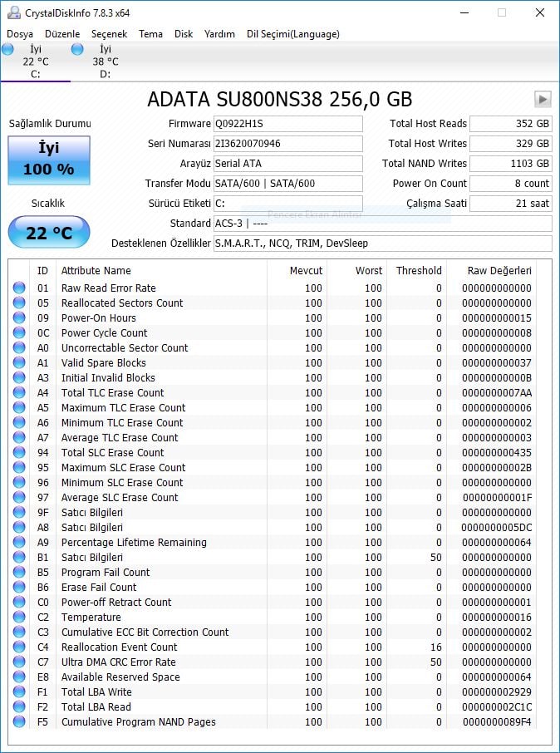Click the status icon for Total LBA Read

tap(19, 706)
